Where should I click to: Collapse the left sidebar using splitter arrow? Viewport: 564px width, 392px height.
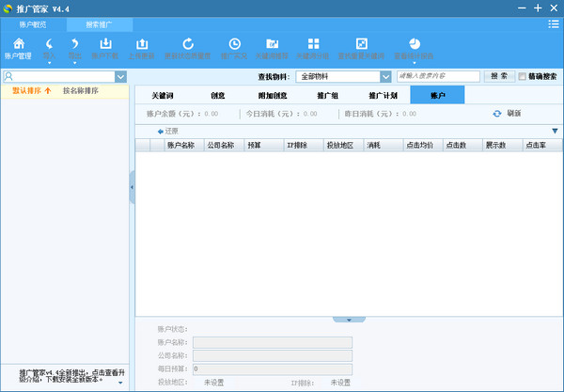132,188
